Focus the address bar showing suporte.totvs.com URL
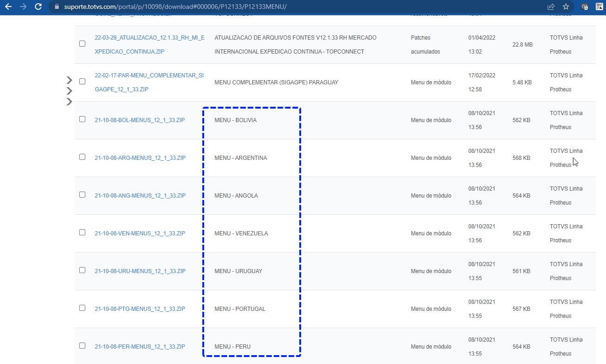Screen dimensions: 606x364 pos(298,7)
